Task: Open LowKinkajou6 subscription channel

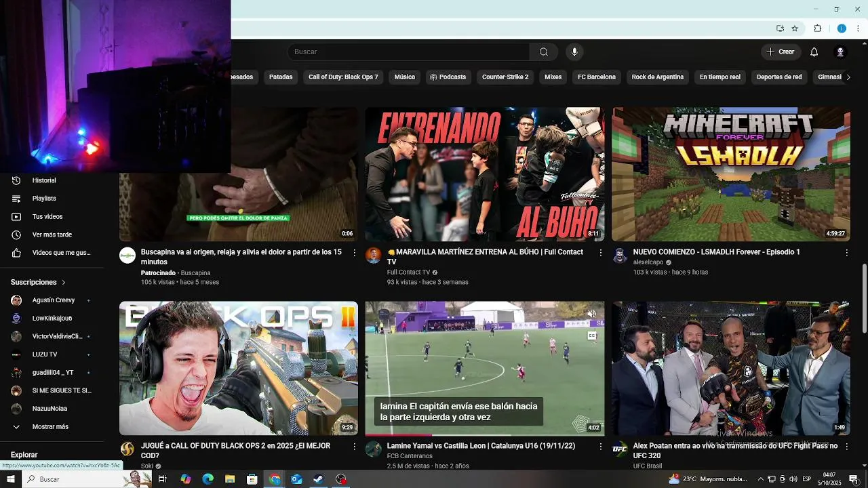Action: coord(52,319)
